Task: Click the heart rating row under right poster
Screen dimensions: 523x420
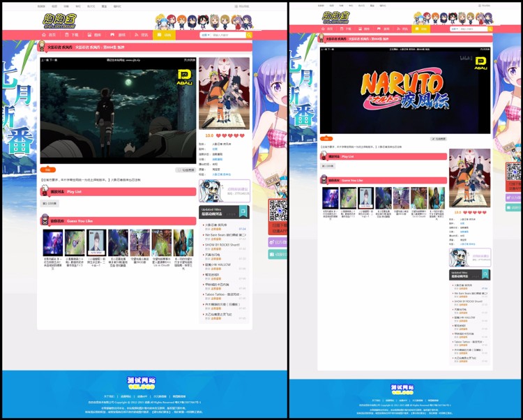Action: pos(475,213)
